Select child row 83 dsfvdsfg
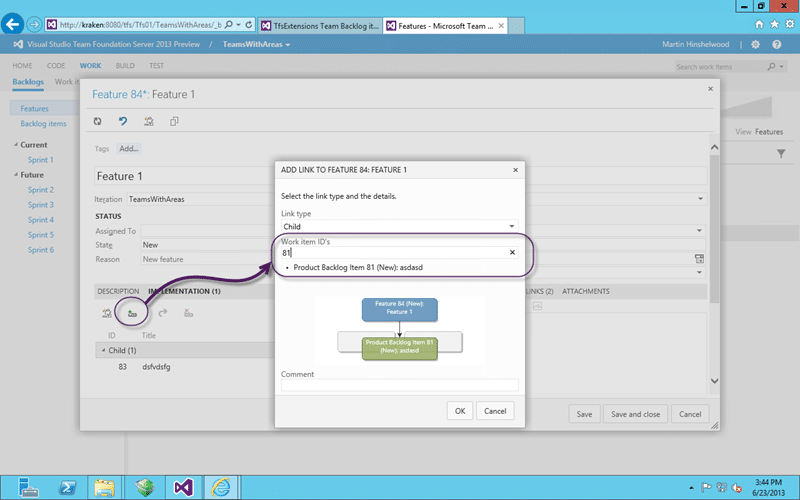Screen dimensions: 800x500 [x=185, y=367]
